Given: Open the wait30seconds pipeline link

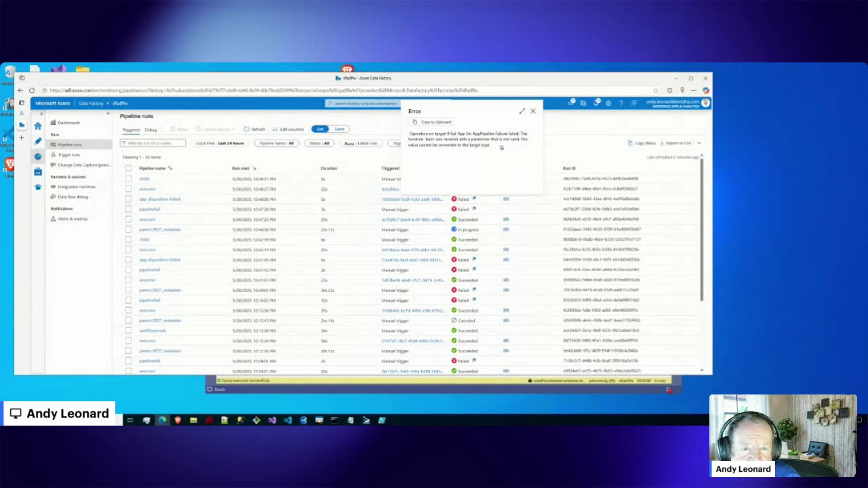Looking at the screenshot, I should pyautogui.click(x=153, y=331).
